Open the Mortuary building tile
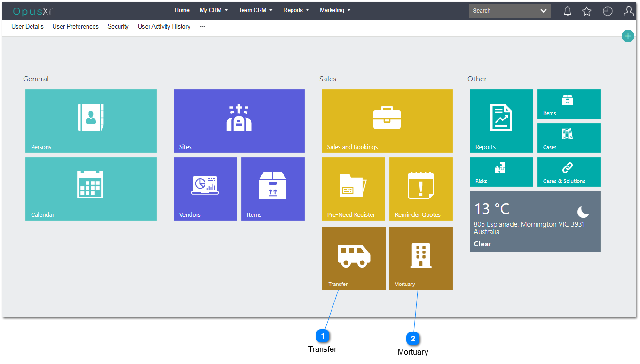The image size is (640, 364). pos(421,258)
